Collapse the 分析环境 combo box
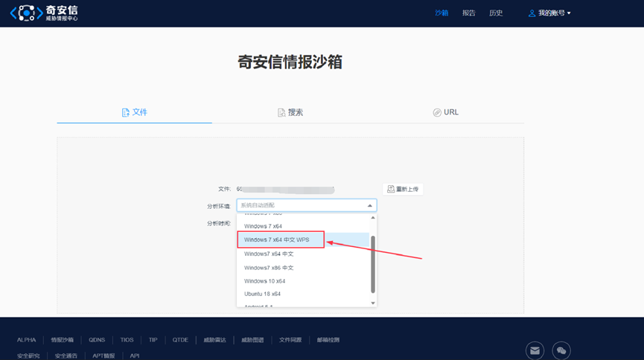Screen dimensions: 644x360 [x=307, y=205]
